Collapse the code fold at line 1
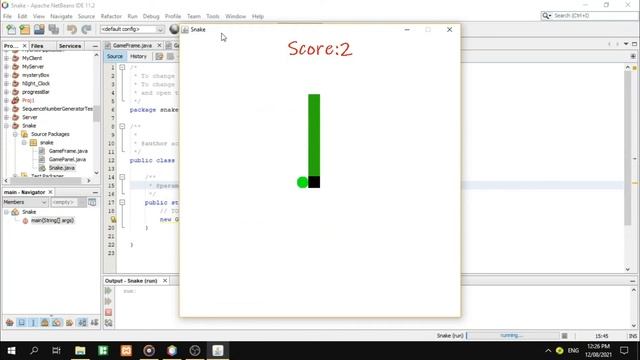 (x=122, y=67)
